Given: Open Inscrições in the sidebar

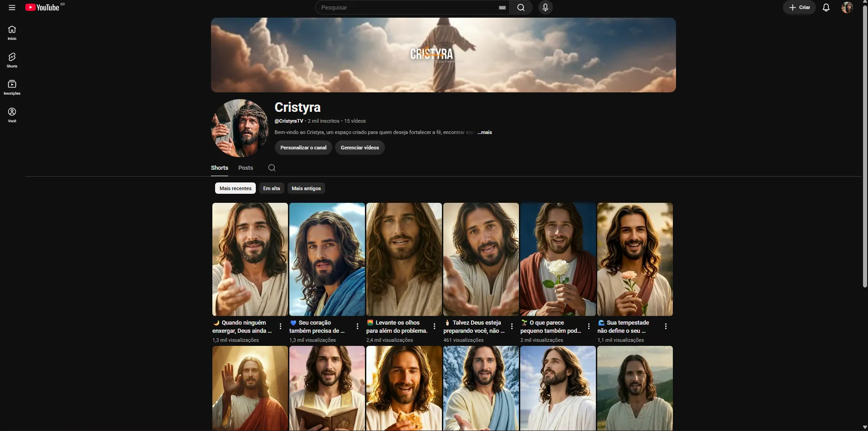Looking at the screenshot, I should (12, 87).
